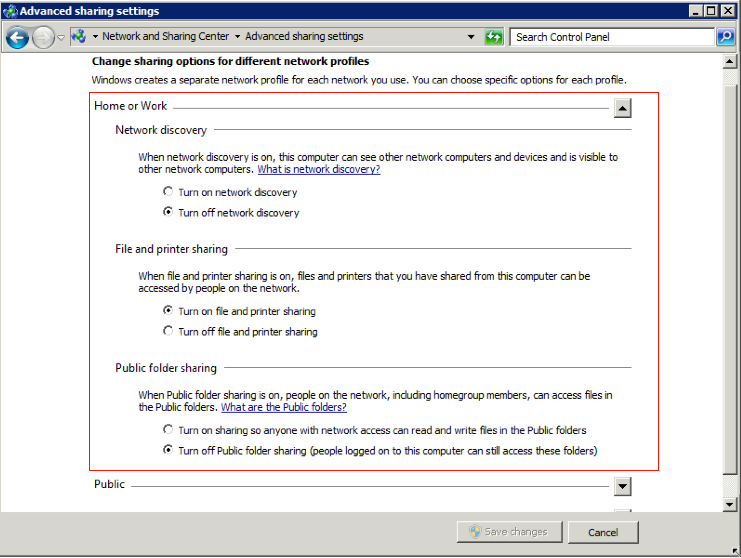Click the Control Panel network icon in address bar
Viewport: 741px width, 558px height.
(x=79, y=36)
